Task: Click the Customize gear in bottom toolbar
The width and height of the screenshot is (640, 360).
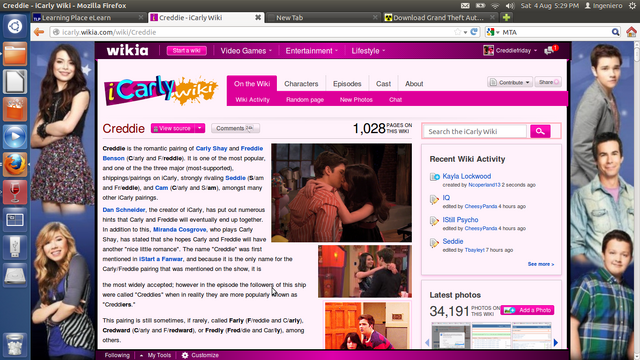Action: (200, 355)
